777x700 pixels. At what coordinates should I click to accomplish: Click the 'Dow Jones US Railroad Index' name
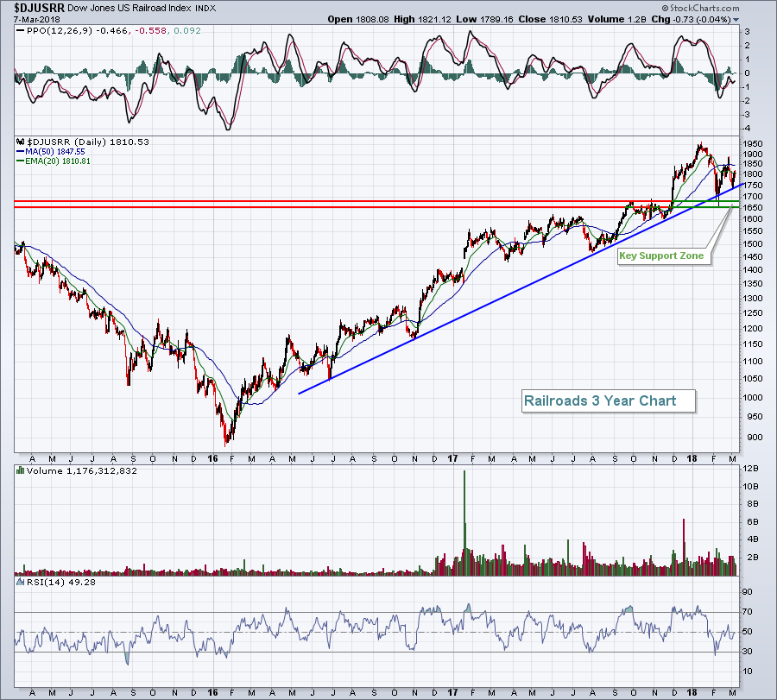[x=129, y=9]
